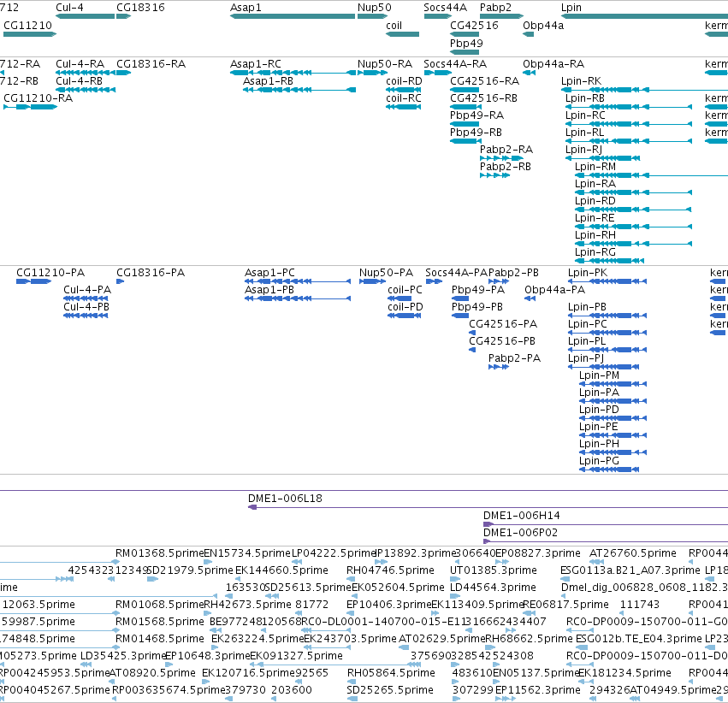Select transcript Pbp49-RB
The width and height of the screenshot is (728, 703).
tap(465, 141)
